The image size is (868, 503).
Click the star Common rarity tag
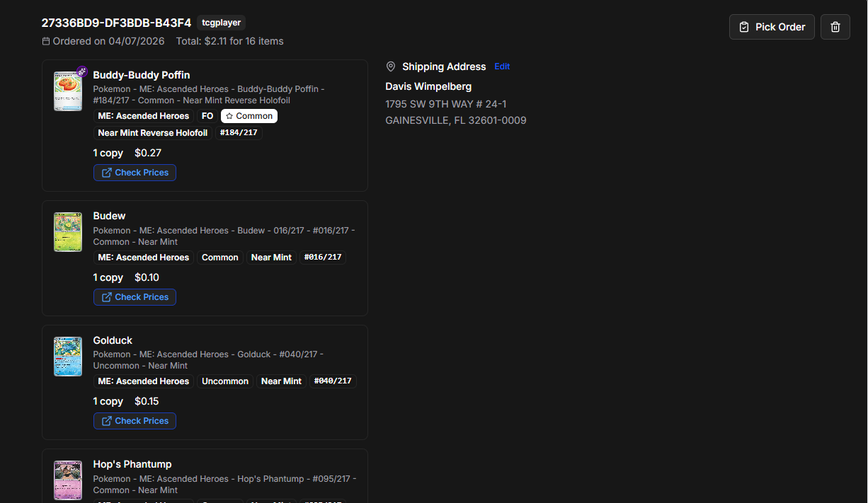(249, 116)
